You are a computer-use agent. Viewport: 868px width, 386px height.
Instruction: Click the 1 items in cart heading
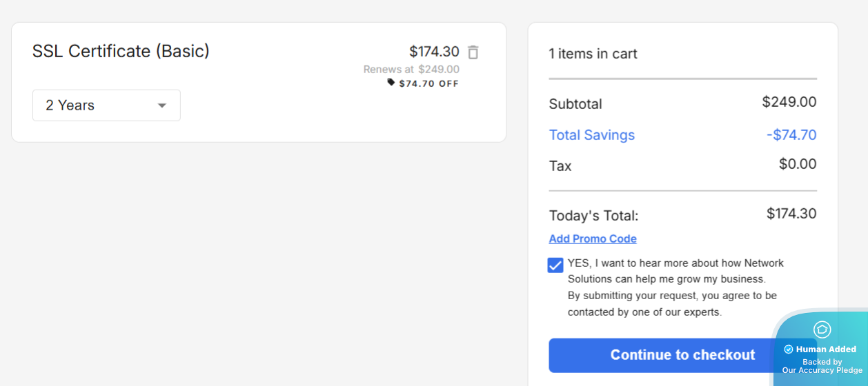(593, 54)
